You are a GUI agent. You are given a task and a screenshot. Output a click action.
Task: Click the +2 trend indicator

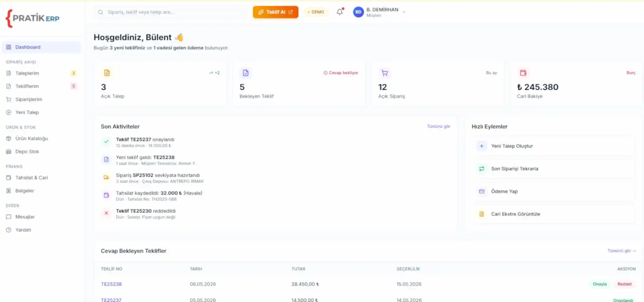coord(214,73)
